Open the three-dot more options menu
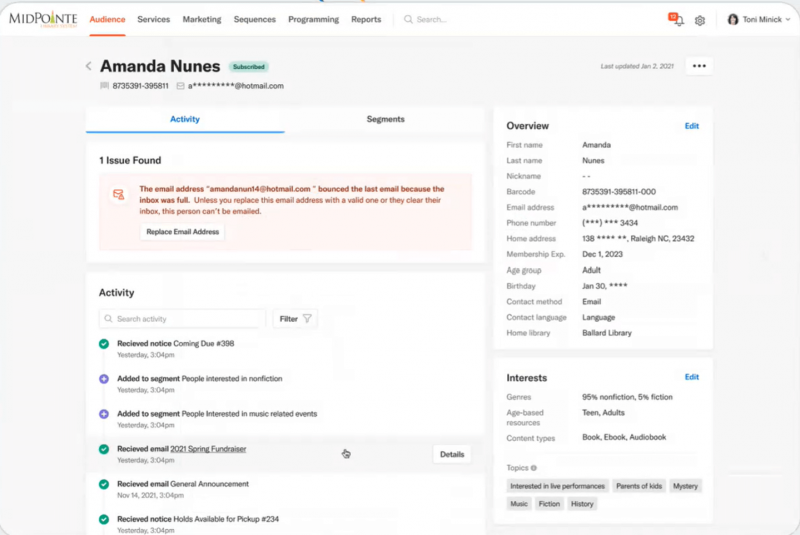The height and width of the screenshot is (535, 800). 699,66
